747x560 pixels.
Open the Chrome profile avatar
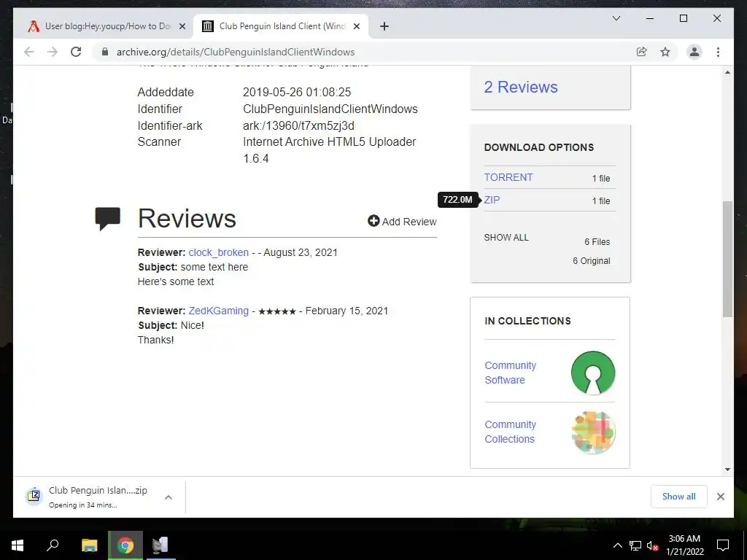coord(694,52)
